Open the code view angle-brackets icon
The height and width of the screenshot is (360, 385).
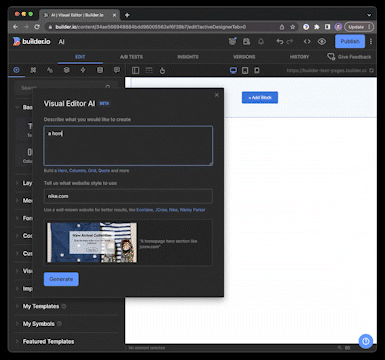click(307, 41)
